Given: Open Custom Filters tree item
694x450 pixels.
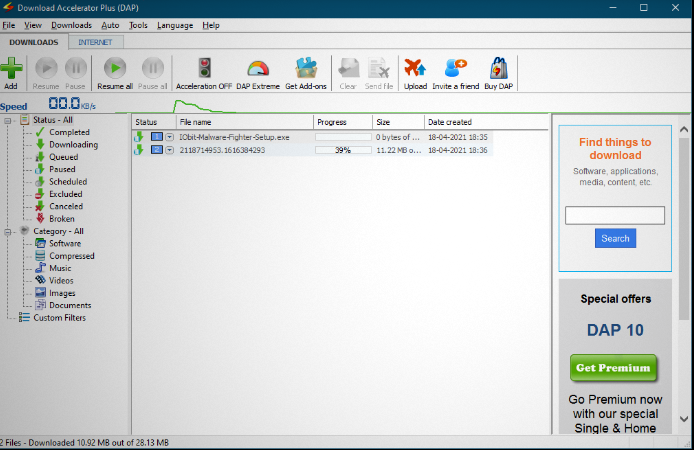Looking at the screenshot, I should click(x=59, y=318).
